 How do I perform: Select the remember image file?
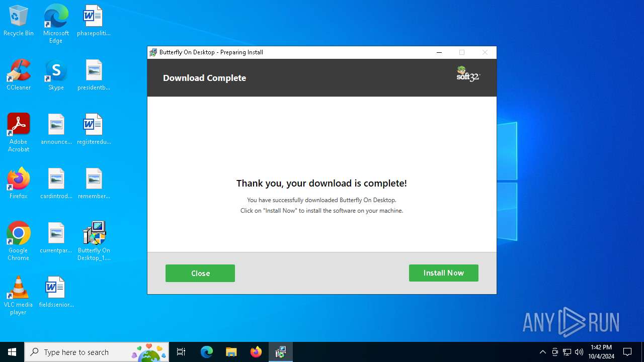coord(94,184)
